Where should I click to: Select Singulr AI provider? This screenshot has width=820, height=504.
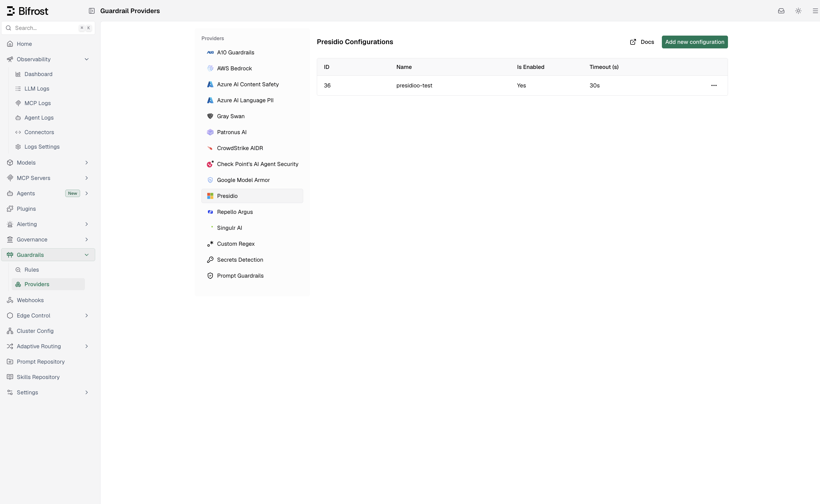[252, 228]
